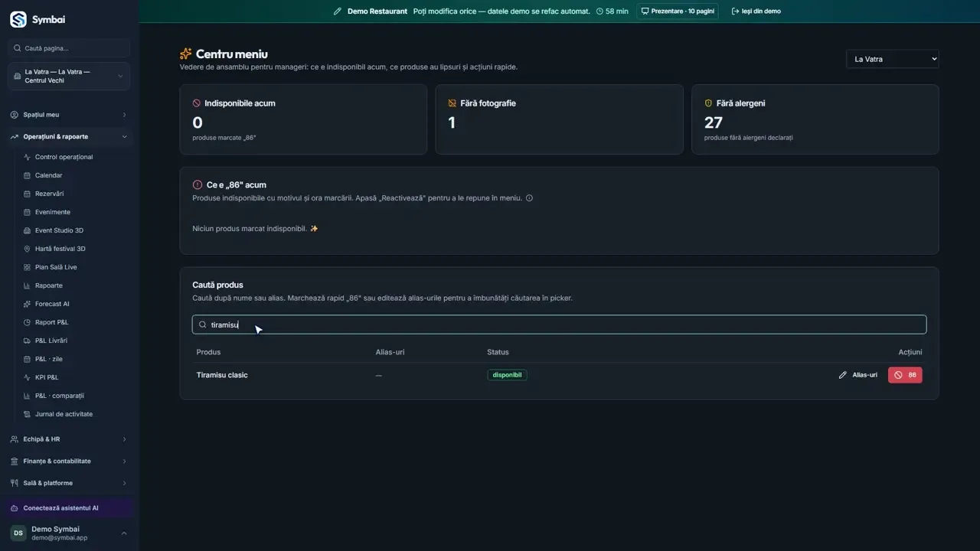Click the Fără fotografie card

pos(559,119)
